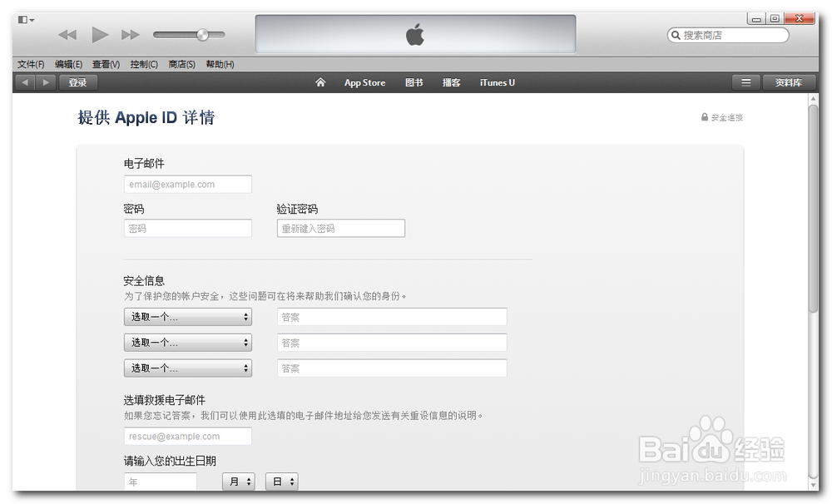The height and width of the screenshot is (504, 832).
Task: Open the second 选取一个 security question dropdown
Action: click(x=188, y=343)
